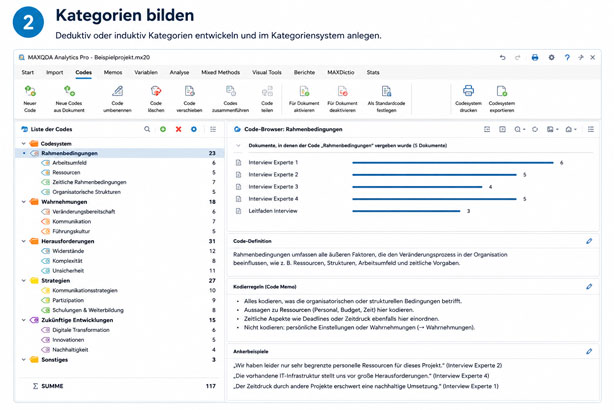
Task: Collapse the Strategien category
Action: tap(23, 281)
